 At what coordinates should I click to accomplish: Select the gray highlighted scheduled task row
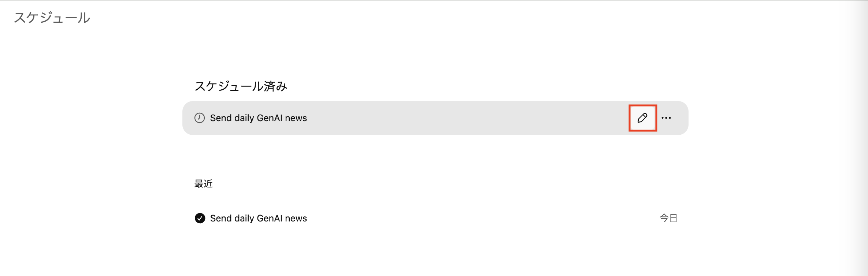pyautogui.click(x=439, y=118)
